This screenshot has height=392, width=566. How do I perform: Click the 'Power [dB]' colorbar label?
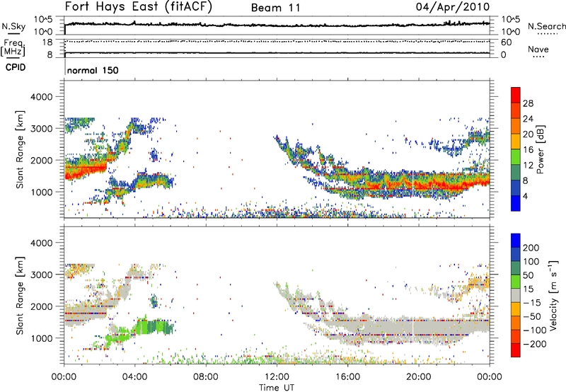pyautogui.click(x=541, y=149)
